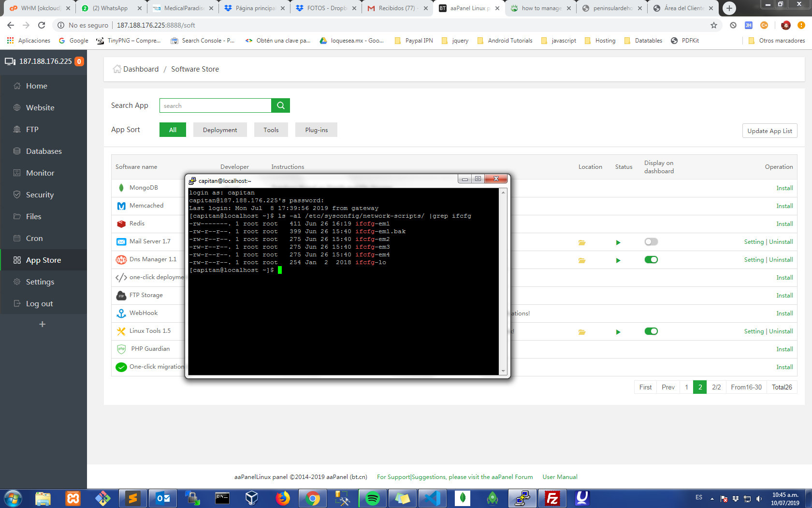Open the User Manual link

click(x=560, y=477)
